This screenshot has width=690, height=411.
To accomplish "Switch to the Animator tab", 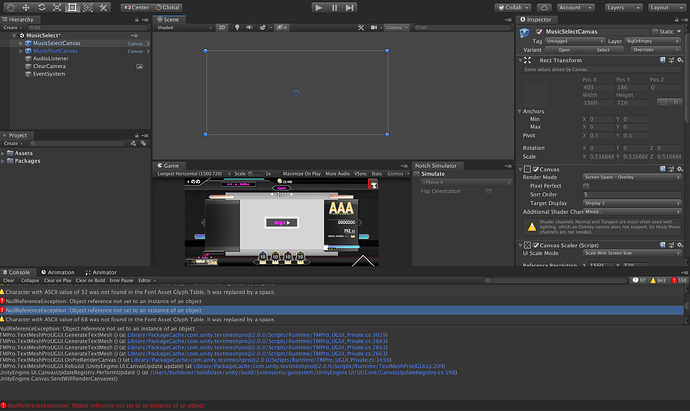I will (x=103, y=272).
